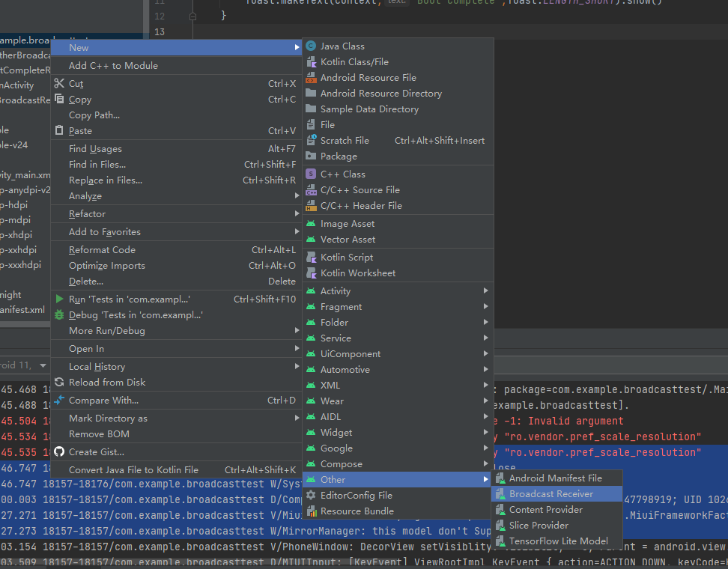
Task: Select TensorFlow Lite Model entry
Action: point(556,541)
